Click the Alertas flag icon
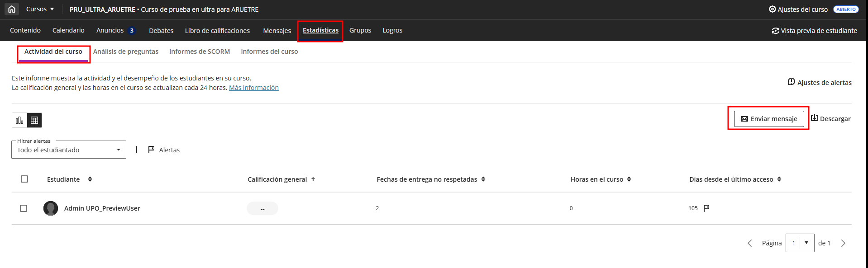Image resolution: width=868 pixels, height=268 pixels. coord(151,150)
